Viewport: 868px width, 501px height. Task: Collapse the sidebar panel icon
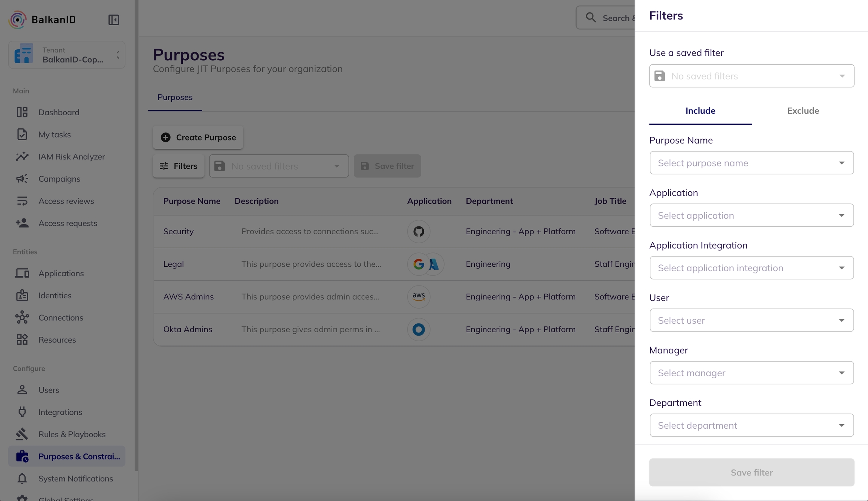pyautogui.click(x=113, y=20)
